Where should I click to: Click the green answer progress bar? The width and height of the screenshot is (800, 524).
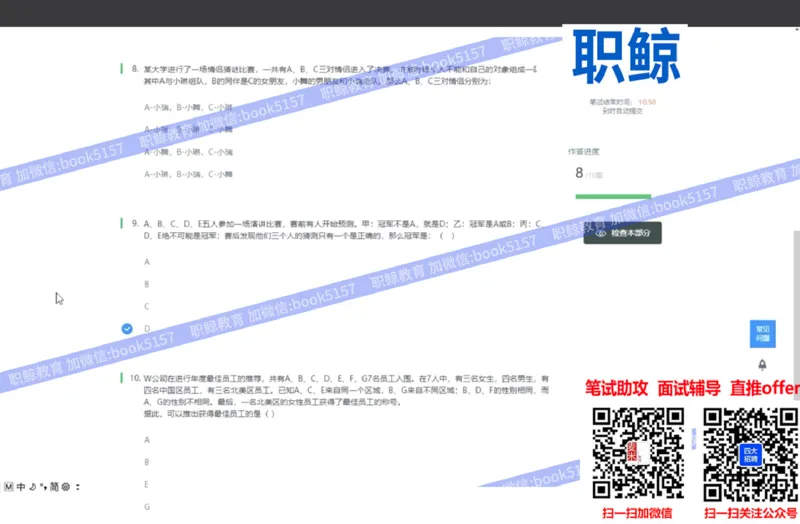pyautogui.click(x=613, y=196)
